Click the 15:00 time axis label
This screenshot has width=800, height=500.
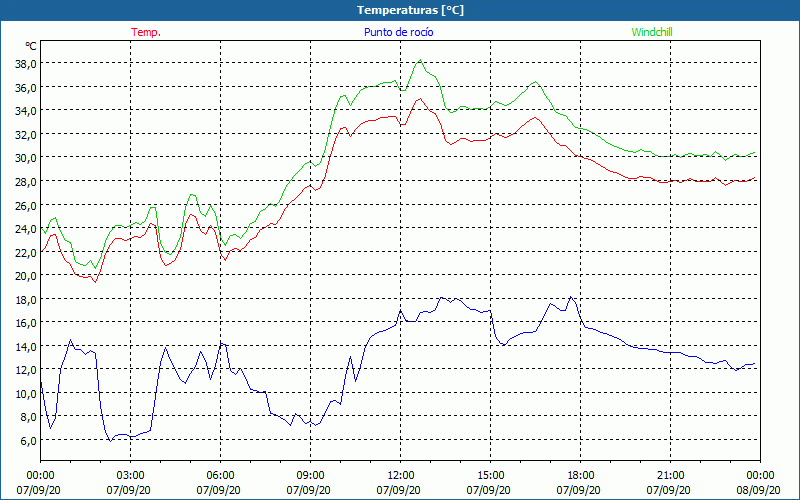pos(491,476)
